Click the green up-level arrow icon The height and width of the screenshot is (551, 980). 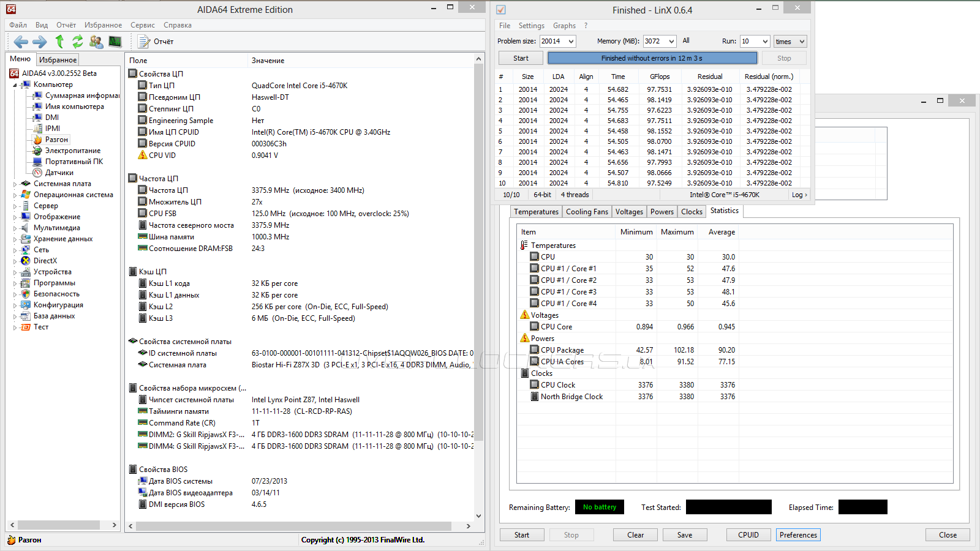59,42
